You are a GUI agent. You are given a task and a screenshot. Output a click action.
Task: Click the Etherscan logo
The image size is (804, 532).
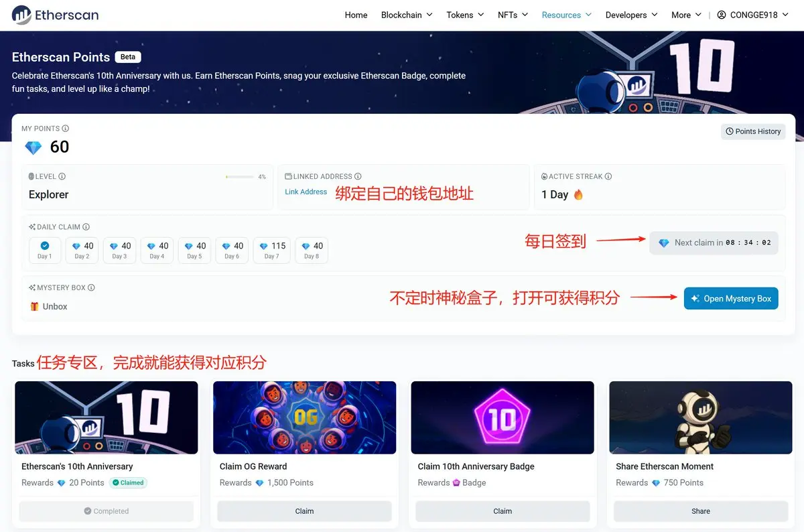click(x=55, y=15)
